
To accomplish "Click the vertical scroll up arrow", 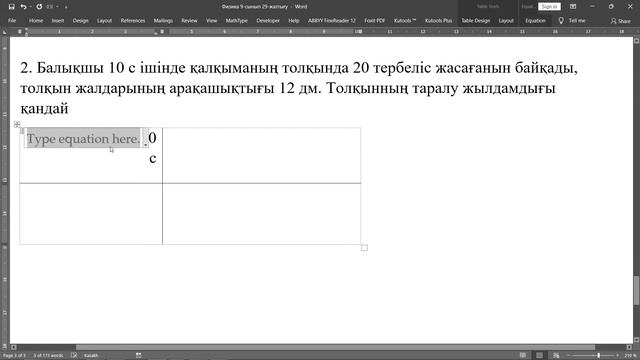I will 636,41.
